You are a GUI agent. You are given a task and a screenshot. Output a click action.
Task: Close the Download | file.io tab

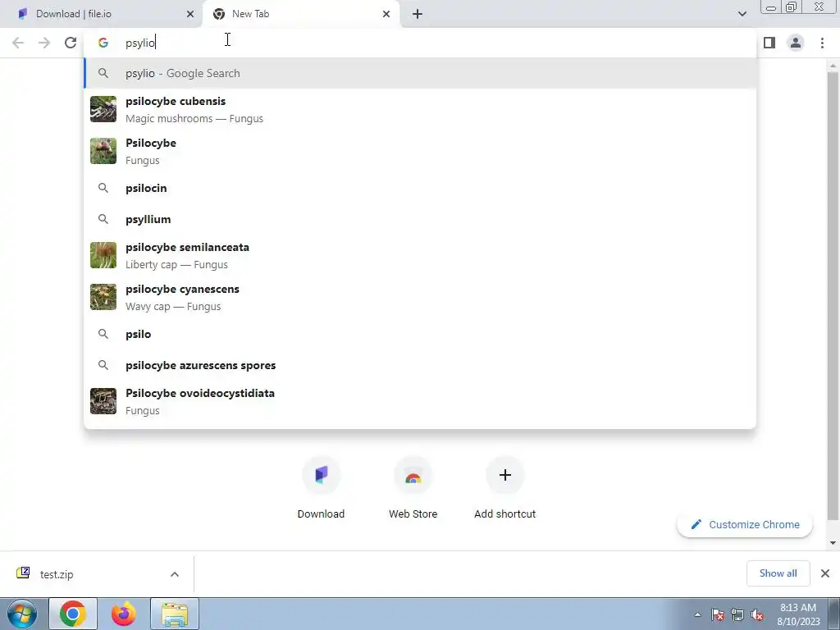tap(190, 14)
